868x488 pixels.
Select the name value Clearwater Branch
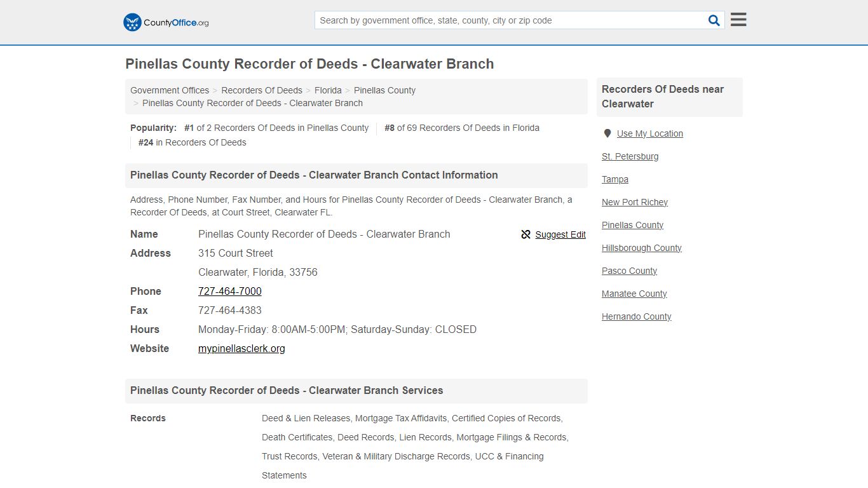324,234
